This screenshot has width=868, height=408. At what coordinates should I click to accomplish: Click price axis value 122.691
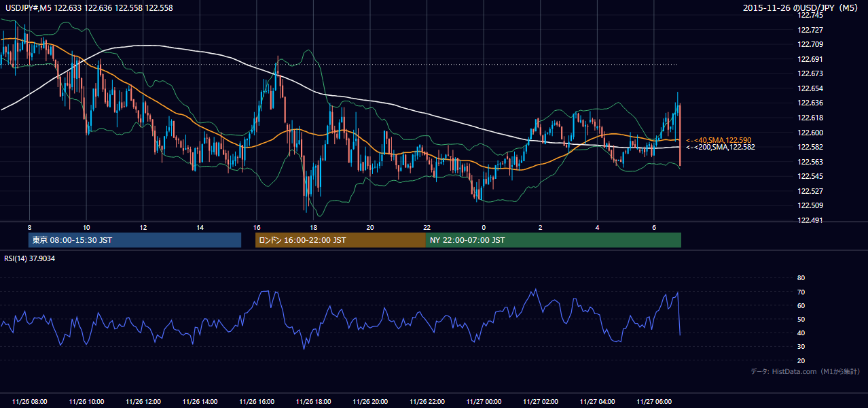810,59
